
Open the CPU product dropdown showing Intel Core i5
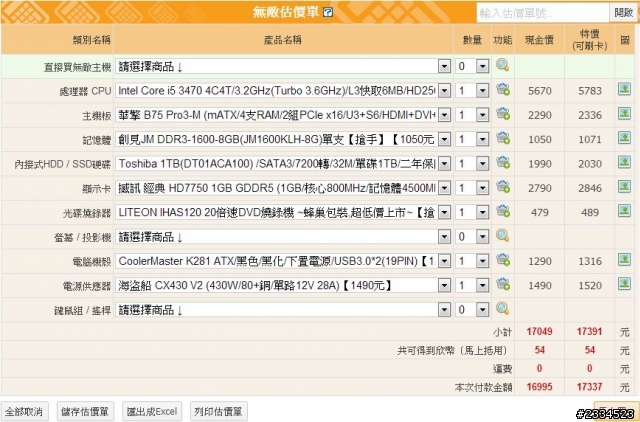(x=283, y=91)
